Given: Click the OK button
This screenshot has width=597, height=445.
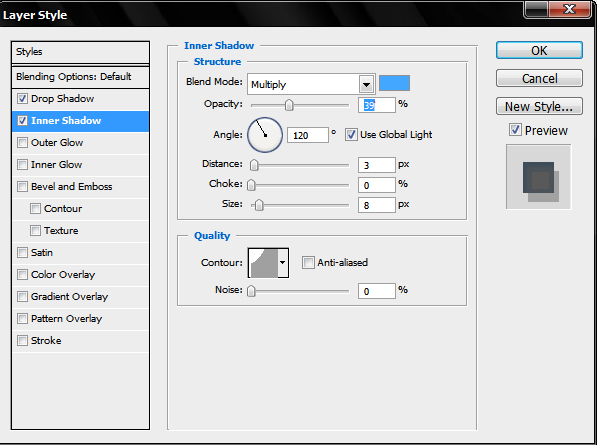Looking at the screenshot, I should (x=539, y=50).
